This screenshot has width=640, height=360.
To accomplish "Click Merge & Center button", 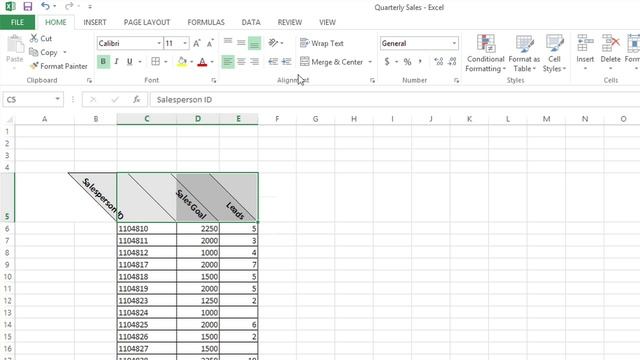I will point(331,62).
